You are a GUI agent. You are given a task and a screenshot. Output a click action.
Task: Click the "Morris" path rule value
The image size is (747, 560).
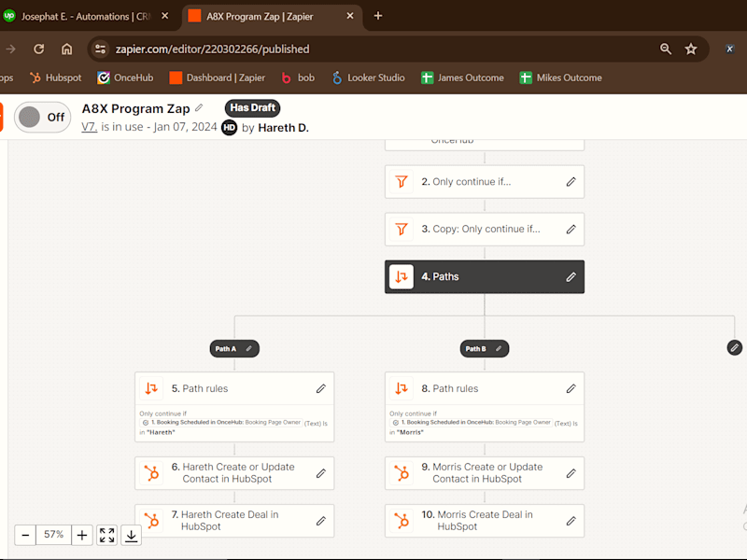410,432
